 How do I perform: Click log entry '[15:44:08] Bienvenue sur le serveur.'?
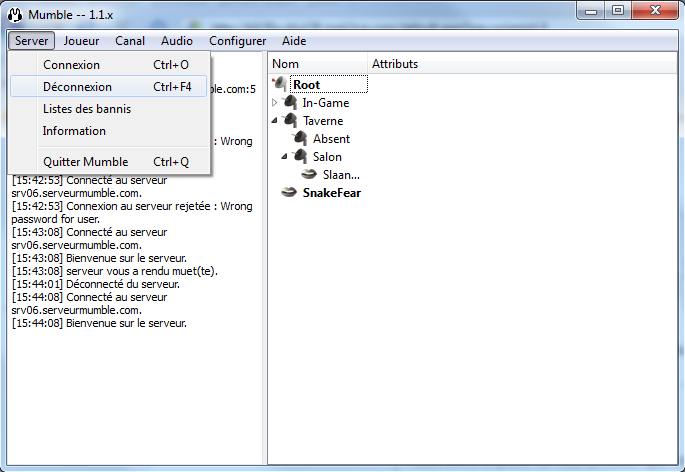coord(99,323)
